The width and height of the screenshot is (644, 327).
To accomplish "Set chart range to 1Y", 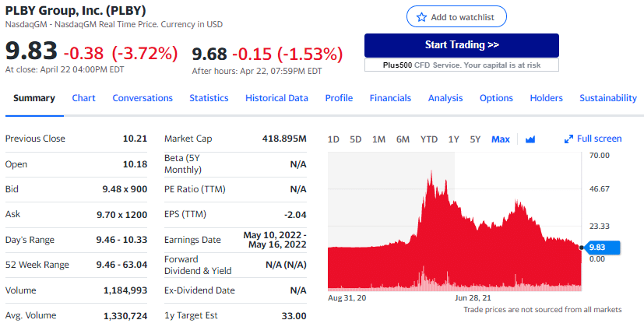I will pyautogui.click(x=453, y=139).
